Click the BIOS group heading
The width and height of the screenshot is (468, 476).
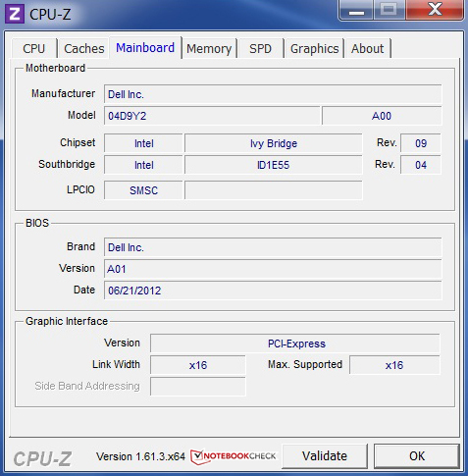point(37,223)
